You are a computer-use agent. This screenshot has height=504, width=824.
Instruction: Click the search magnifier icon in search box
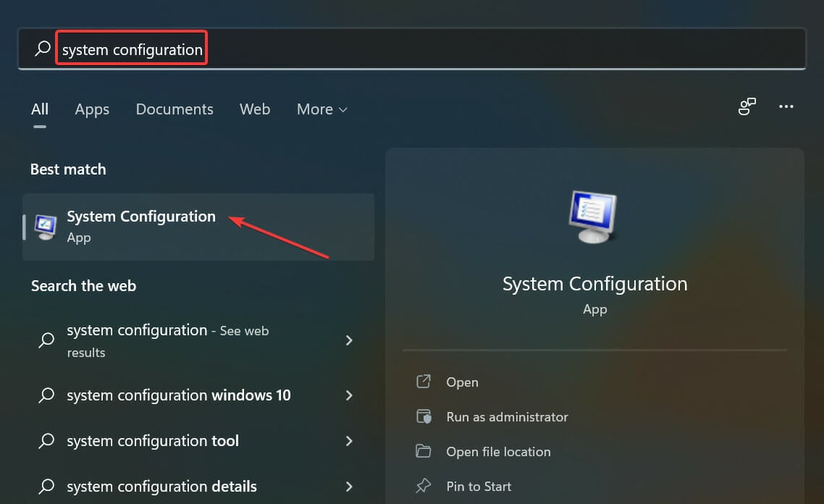pos(43,49)
